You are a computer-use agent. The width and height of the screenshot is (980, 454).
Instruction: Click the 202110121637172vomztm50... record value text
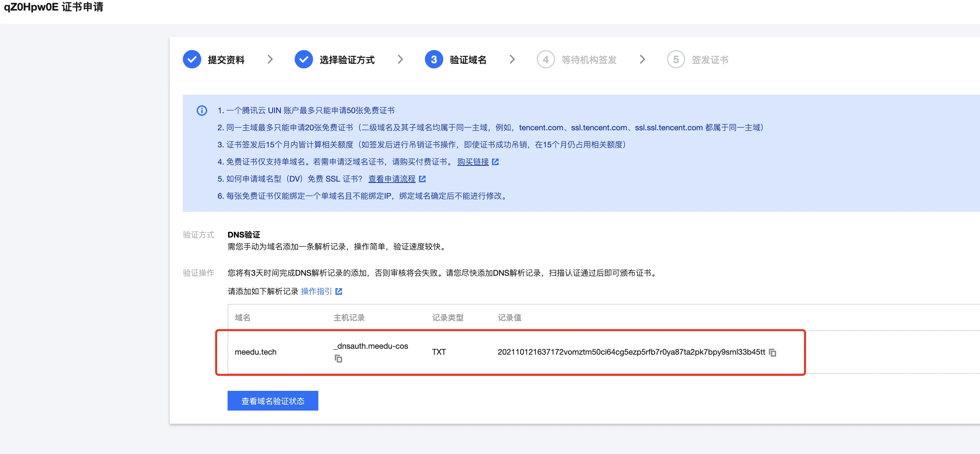(x=631, y=352)
